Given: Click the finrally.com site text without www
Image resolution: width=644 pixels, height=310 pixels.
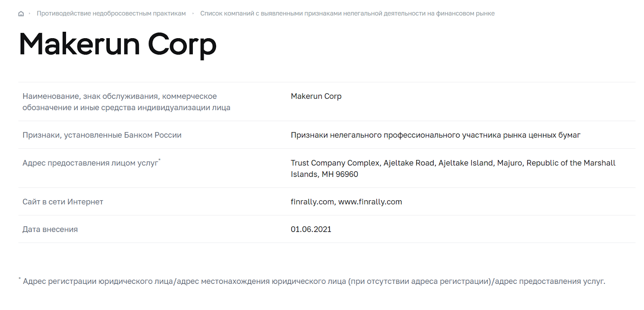Looking at the screenshot, I should point(312,202).
